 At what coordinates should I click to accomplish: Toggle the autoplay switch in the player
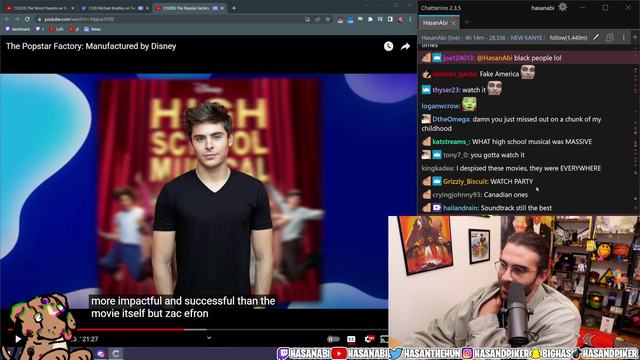coord(333,339)
